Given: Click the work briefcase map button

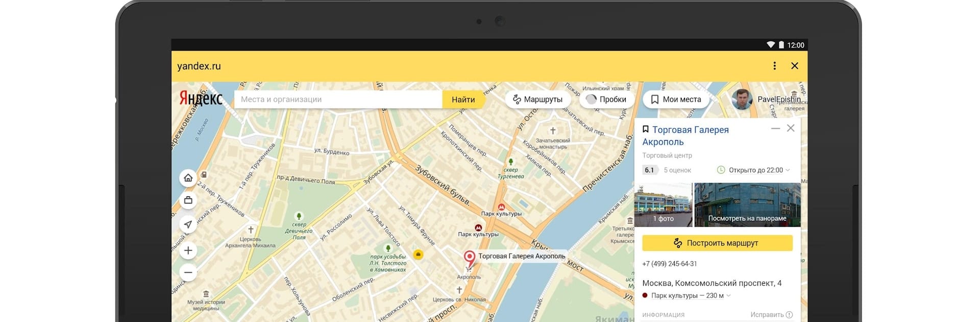Looking at the screenshot, I should point(188,200).
